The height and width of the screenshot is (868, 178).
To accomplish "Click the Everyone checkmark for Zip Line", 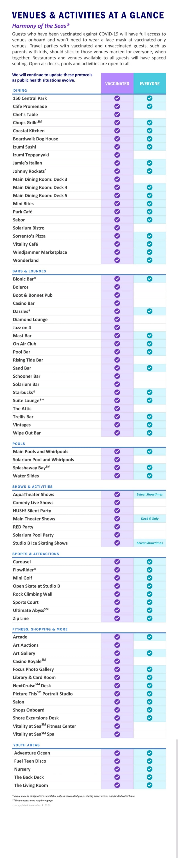I will tap(150, 618).
